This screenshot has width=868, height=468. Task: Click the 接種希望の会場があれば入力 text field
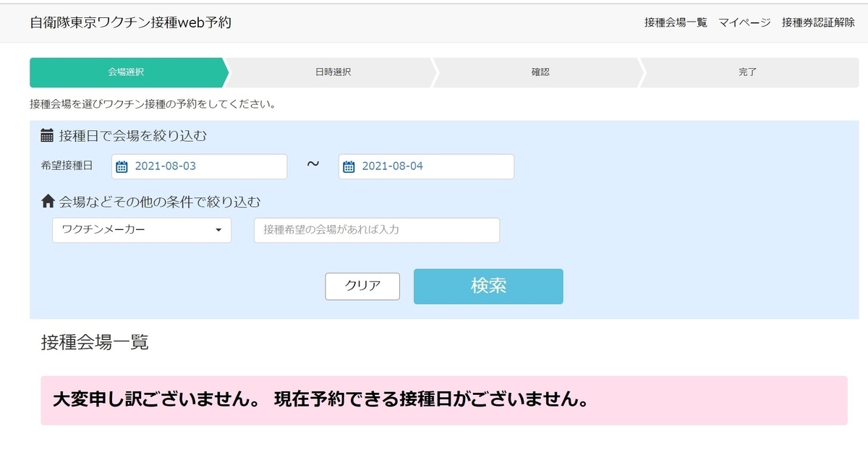(376, 230)
